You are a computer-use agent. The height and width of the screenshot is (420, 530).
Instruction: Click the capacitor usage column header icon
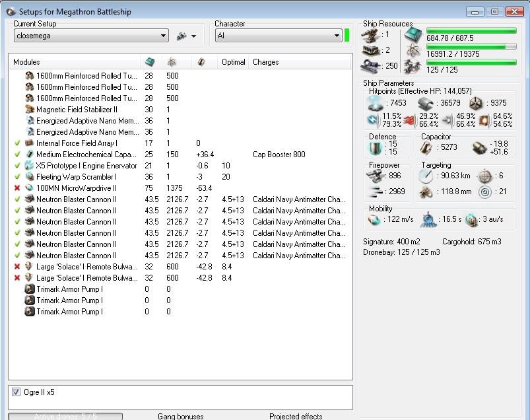(202, 62)
